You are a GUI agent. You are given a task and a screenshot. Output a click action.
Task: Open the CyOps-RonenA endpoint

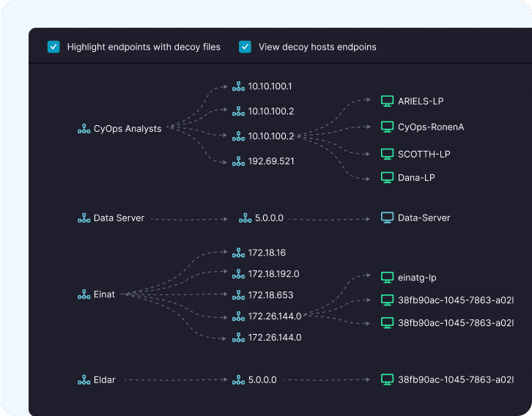(x=430, y=127)
